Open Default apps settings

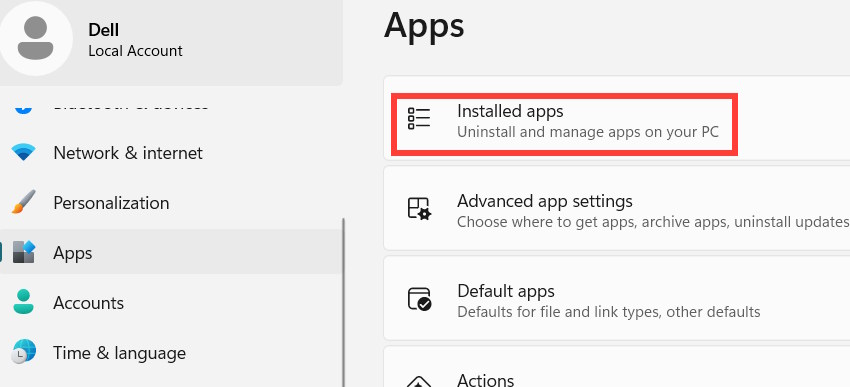pos(617,298)
